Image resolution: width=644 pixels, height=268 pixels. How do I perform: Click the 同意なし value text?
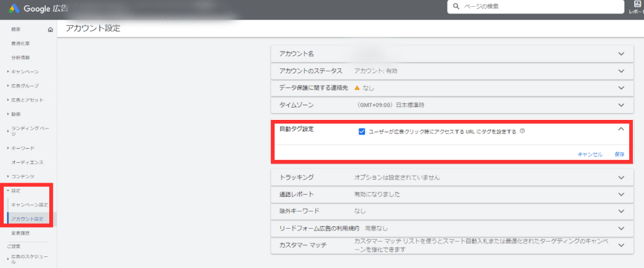(377, 228)
